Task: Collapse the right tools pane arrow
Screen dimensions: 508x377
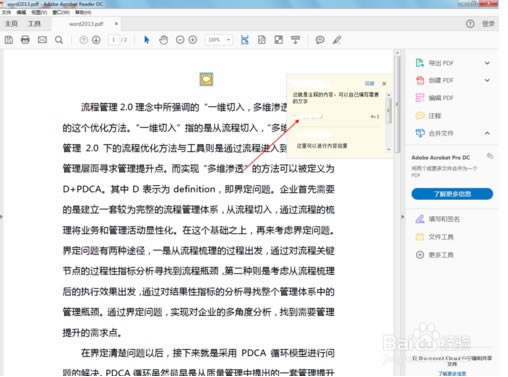Action: pos(402,217)
